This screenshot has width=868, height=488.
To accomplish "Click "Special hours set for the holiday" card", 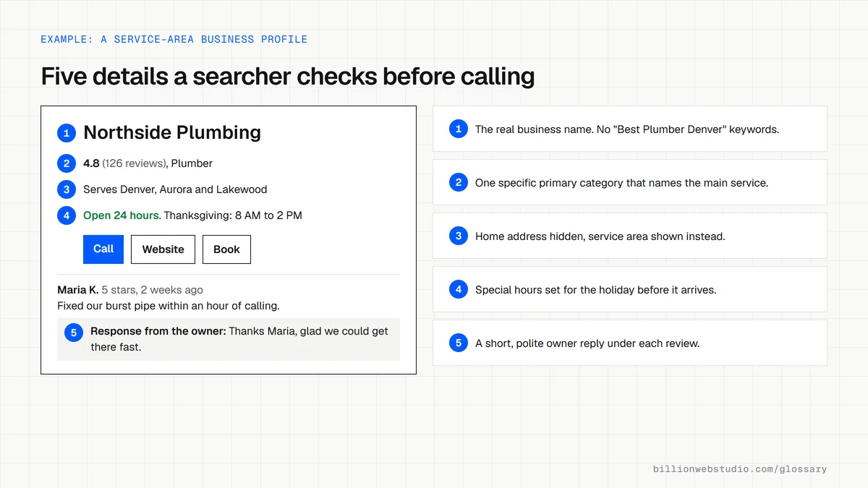I will [x=629, y=290].
